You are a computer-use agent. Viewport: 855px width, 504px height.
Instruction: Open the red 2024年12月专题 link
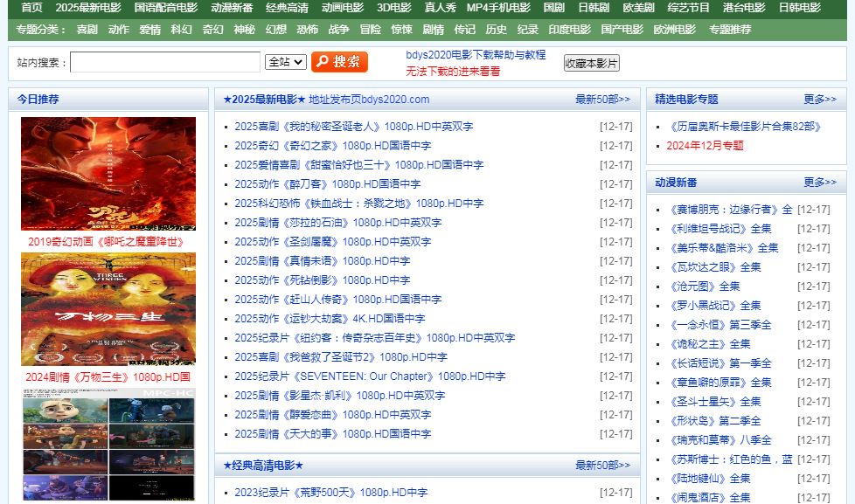pos(705,146)
